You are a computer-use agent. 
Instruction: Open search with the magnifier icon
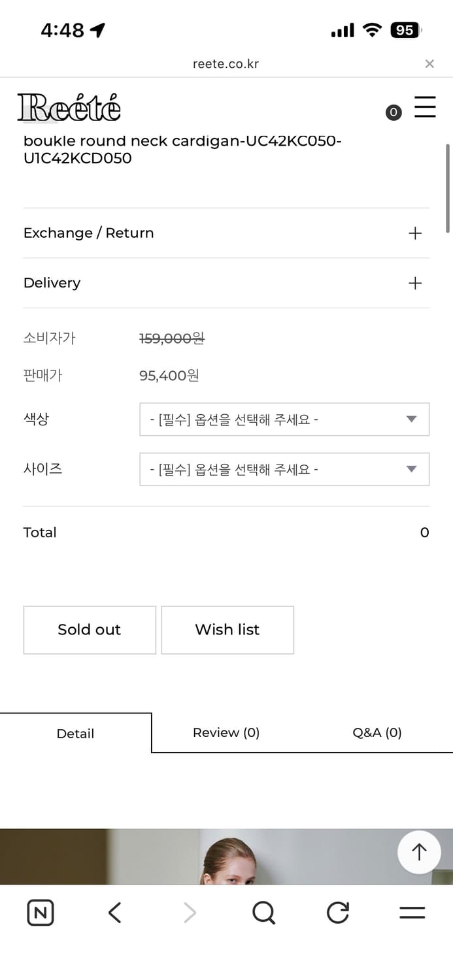263,913
